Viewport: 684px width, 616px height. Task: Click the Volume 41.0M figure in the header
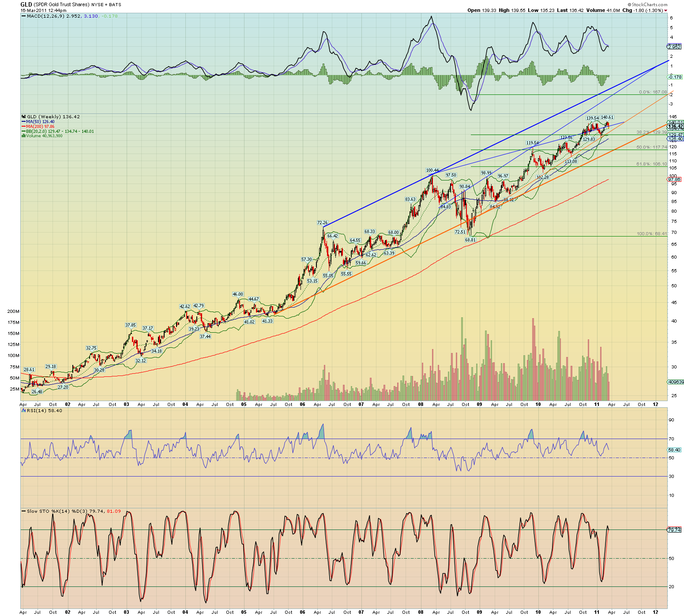[603, 10]
